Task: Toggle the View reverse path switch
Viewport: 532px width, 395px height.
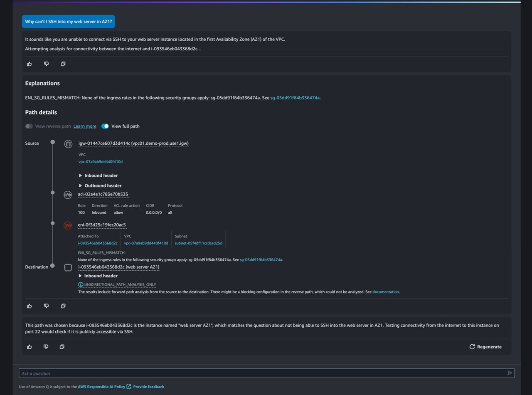Action: pyautogui.click(x=29, y=126)
